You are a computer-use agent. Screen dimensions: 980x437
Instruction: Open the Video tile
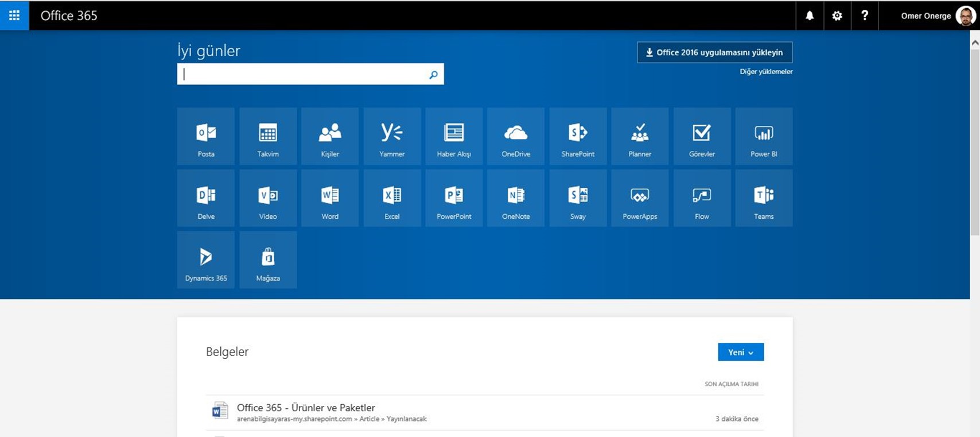coord(268,198)
